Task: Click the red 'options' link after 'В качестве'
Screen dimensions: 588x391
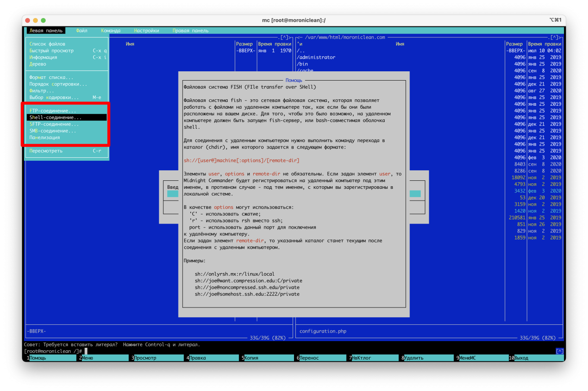Action: click(223, 207)
